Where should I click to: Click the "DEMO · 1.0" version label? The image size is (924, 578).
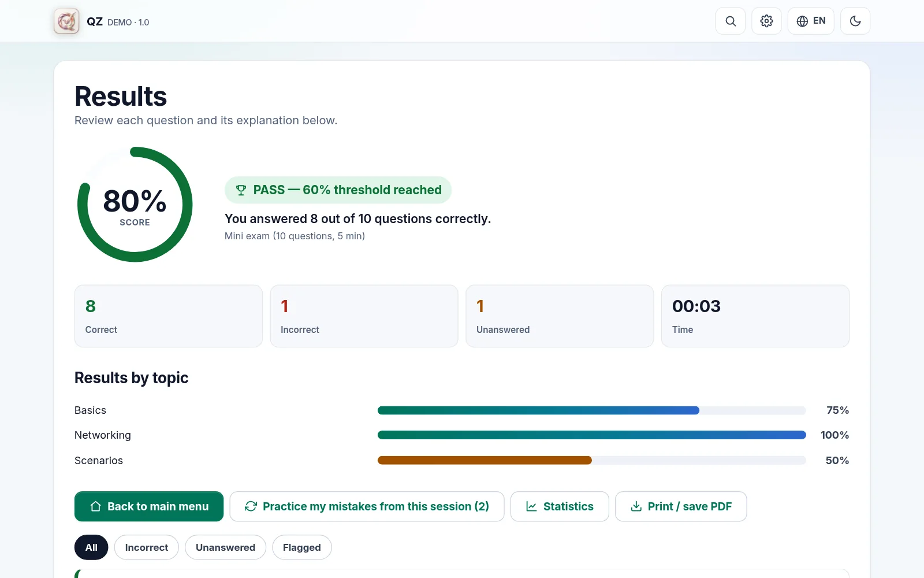tap(128, 23)
